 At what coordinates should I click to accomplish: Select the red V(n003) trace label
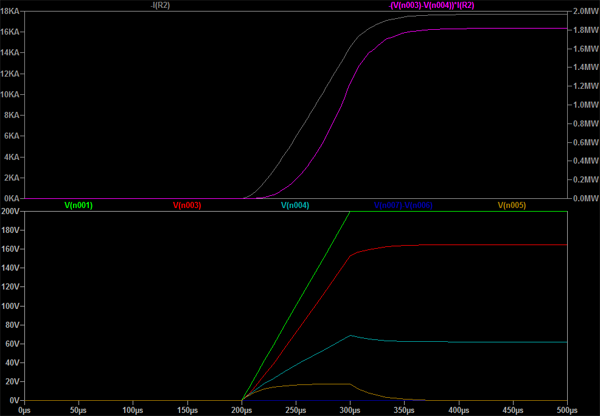pyautogui.click(x=187, y=206)
